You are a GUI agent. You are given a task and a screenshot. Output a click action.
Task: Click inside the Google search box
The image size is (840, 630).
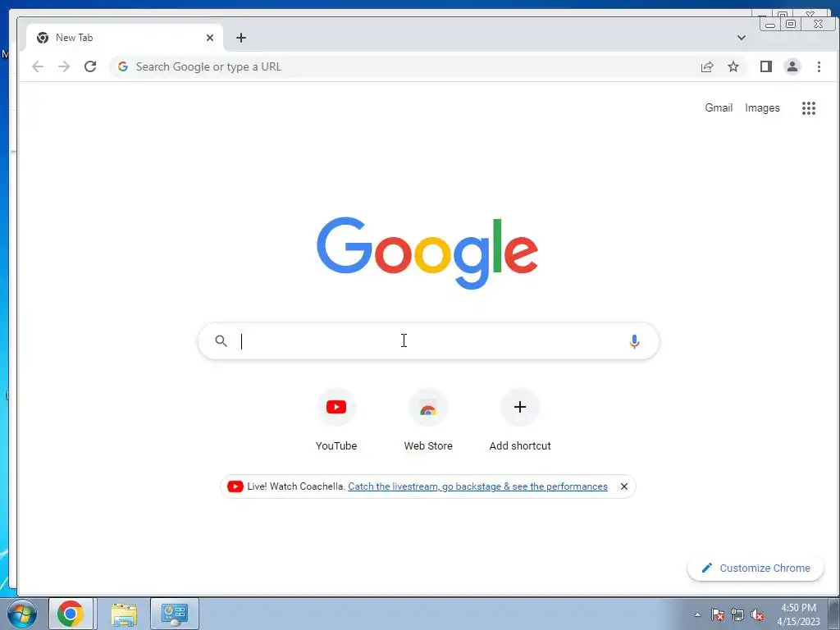pyautogui.click(x=428, y=341)
